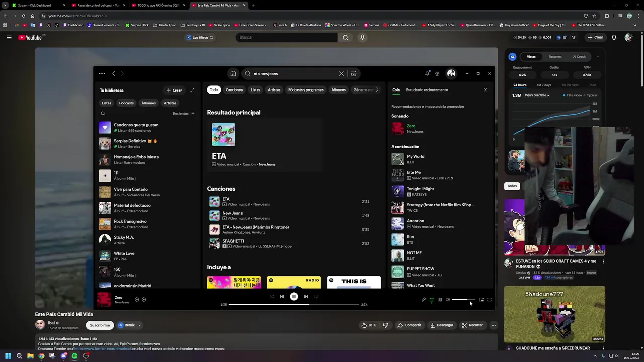Viewport: 644px width, 362px height.
Task: Open Spotify Browse icon beside search bar
Action: click(x=354, y=73)
